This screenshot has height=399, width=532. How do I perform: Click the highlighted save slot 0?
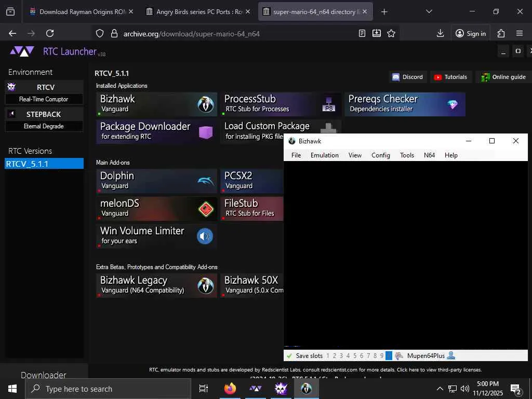389,355
